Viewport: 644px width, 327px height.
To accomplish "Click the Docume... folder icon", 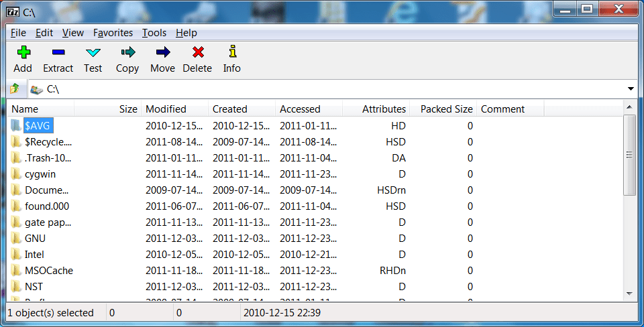I will click(16, 190).
